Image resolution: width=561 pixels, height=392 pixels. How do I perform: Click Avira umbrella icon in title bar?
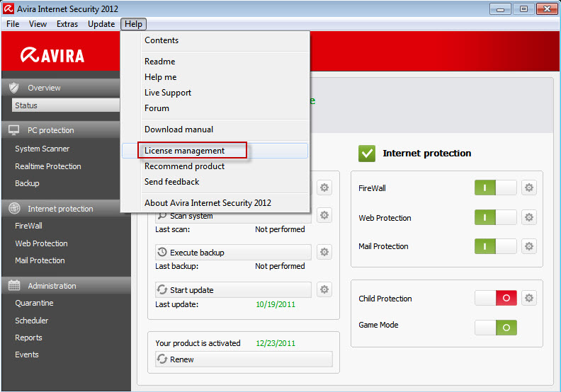[8, 8]
